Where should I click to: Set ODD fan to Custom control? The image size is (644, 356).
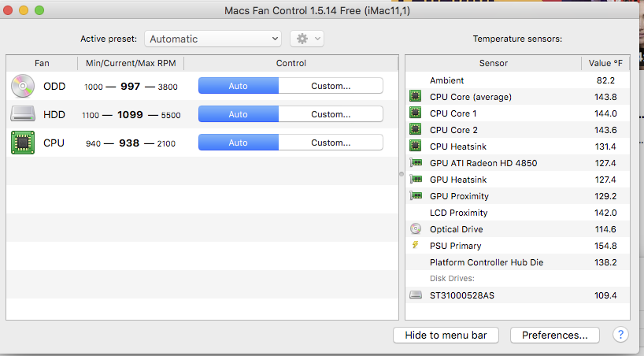coord(331,86)
